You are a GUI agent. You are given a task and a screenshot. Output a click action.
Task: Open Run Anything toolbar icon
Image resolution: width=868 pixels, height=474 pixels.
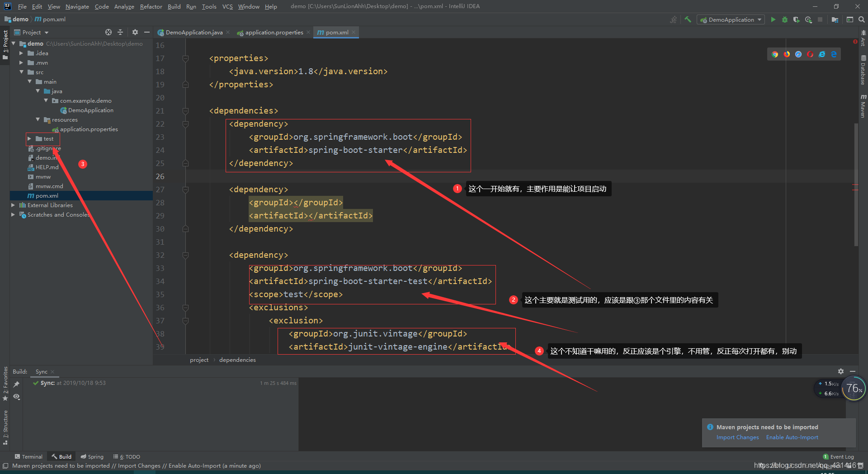[x=850, y=19]
